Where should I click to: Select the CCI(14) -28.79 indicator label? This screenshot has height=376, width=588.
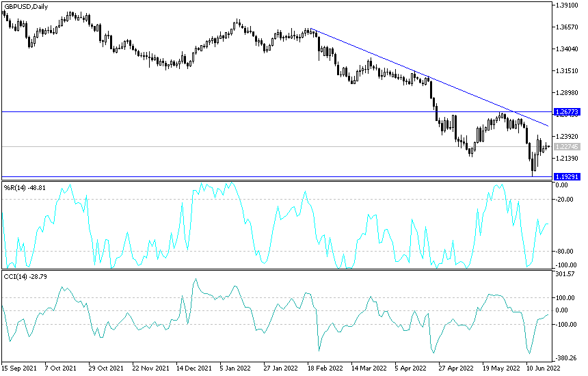pyautogui.click(x=25, y=277)
